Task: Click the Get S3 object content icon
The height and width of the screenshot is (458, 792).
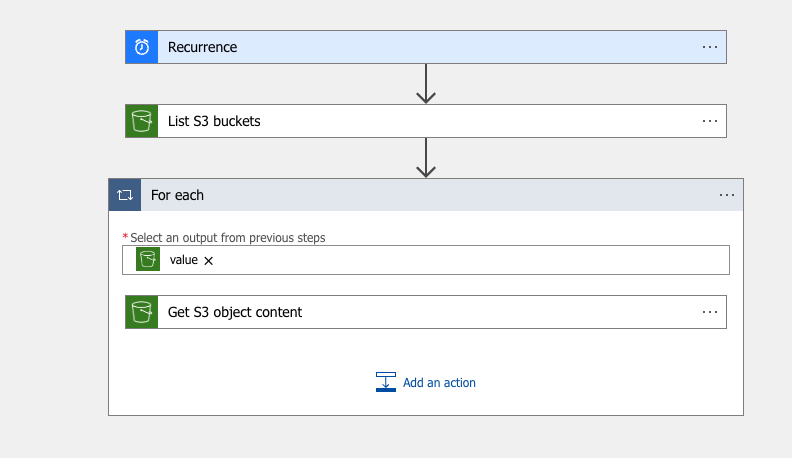Action: click(x=142, y=312)
